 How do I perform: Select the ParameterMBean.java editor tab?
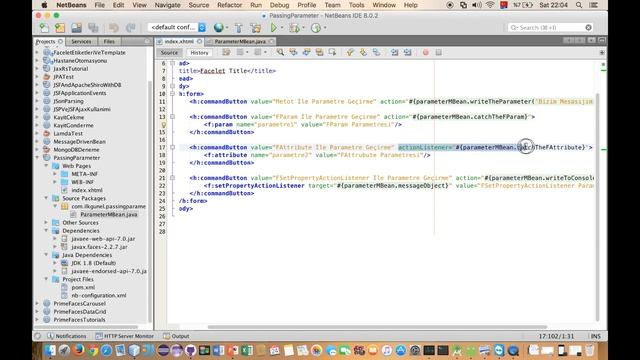click(240, 41)
